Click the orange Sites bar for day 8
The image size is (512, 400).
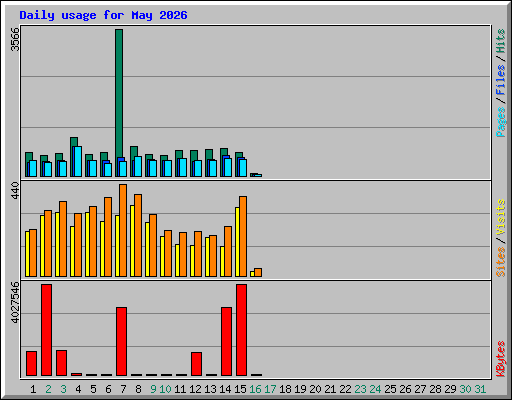[138, 235]
